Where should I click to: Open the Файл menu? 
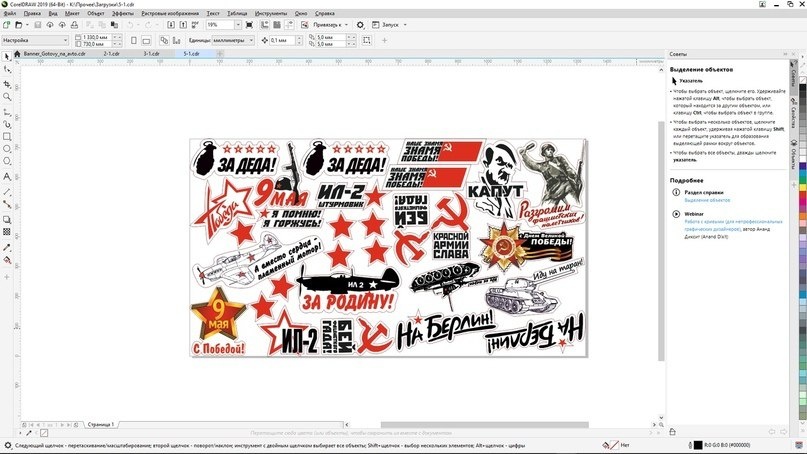(9, 13)
